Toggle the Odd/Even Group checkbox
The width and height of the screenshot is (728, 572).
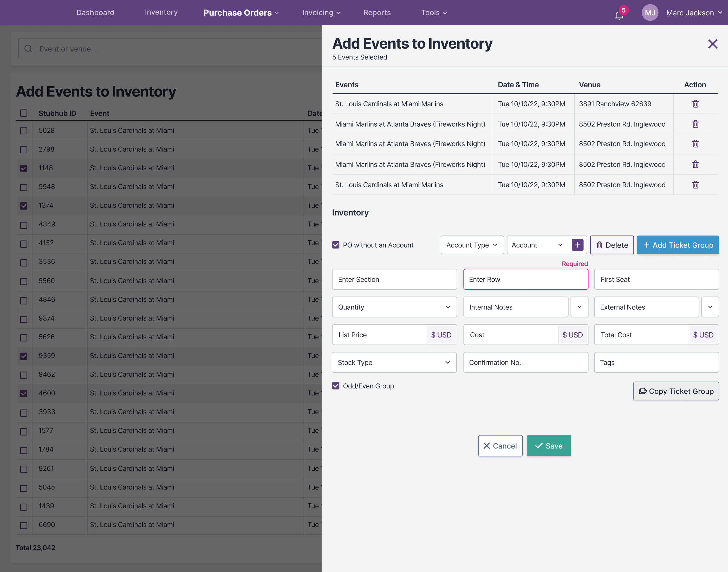(336, 386)
